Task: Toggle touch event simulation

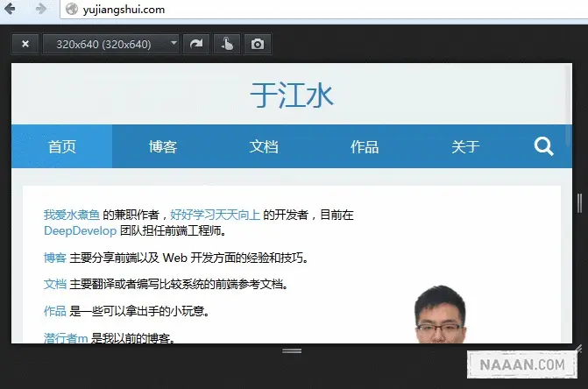Action: [x=227, y=44]
